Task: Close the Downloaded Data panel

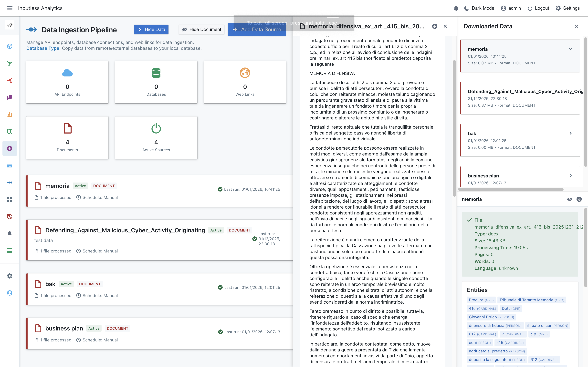Action: (576, 26)
